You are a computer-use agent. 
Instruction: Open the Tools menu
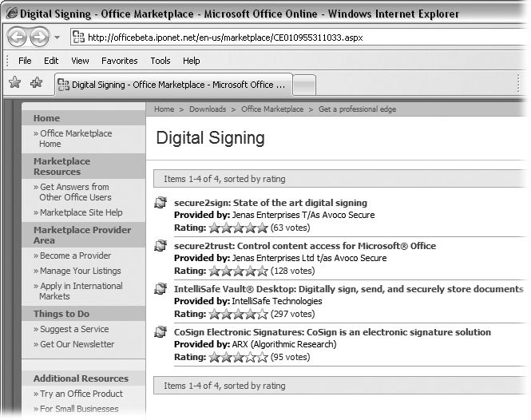[x=160, y=61]
